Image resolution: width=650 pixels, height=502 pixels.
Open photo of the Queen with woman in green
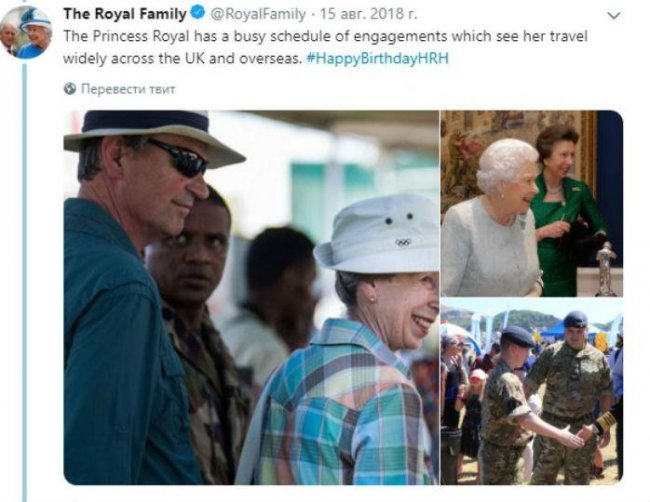point(531,203)
